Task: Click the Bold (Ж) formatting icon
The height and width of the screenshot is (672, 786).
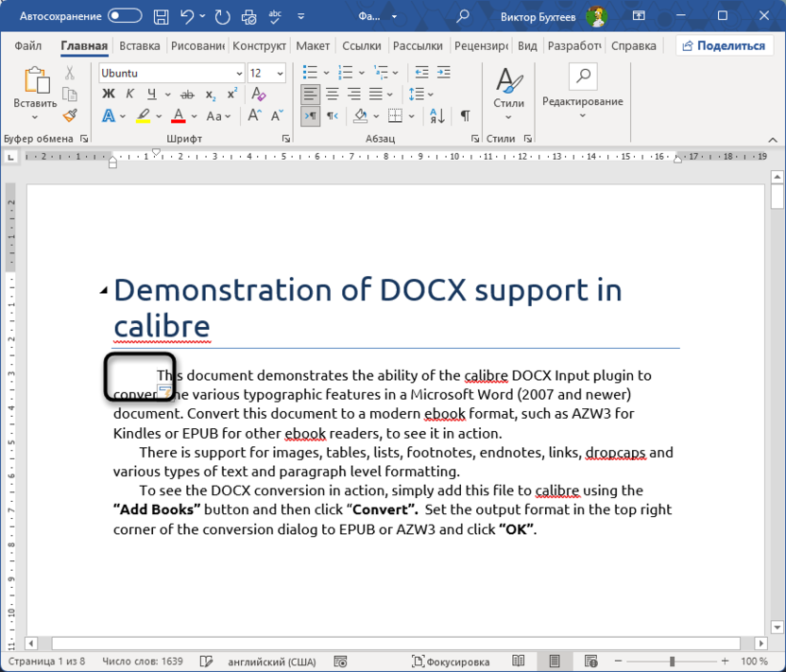Action: (x=108, y=93)
